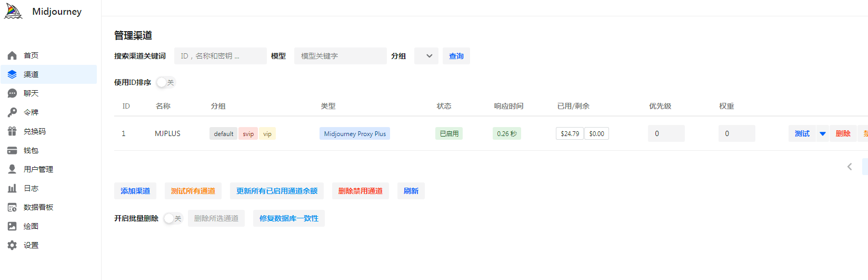Edit the 权重 value for MJPLUS
The height and width of the screenshot is (280, 868).
[737, 133]
